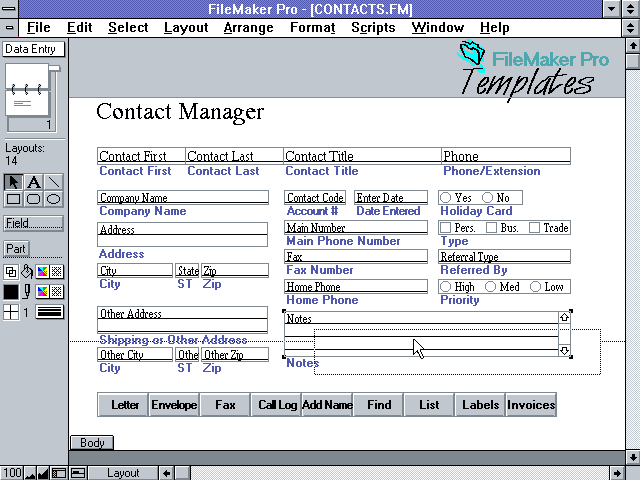The height and width of the screenshot is (480, 640).
Task: Click the fill paint bucket icon
Action: (26, 271)
